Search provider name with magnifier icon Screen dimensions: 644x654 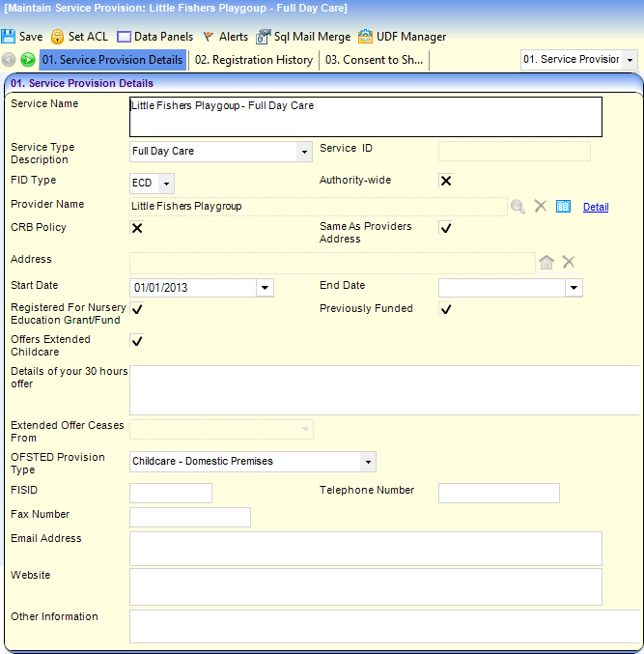[518, 206]
